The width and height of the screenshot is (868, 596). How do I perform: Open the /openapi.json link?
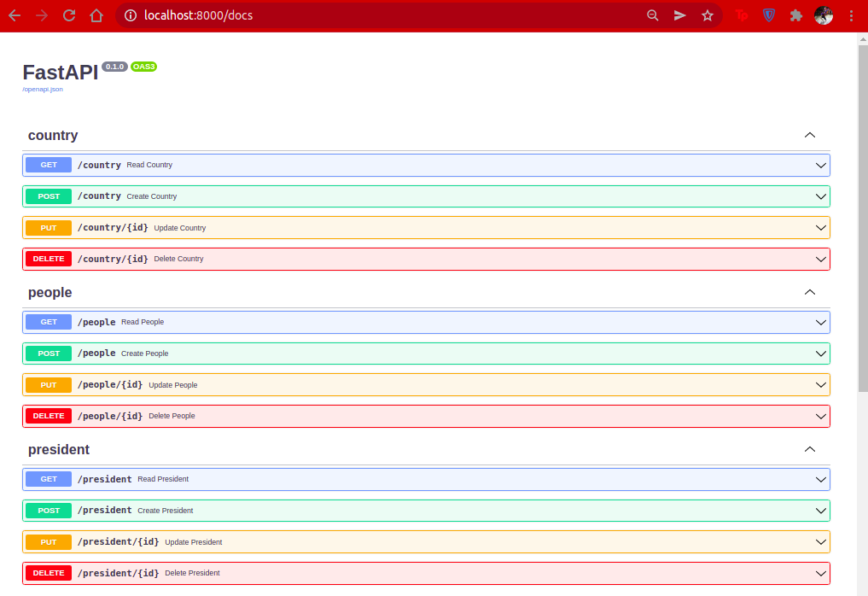tap(43, 89)
